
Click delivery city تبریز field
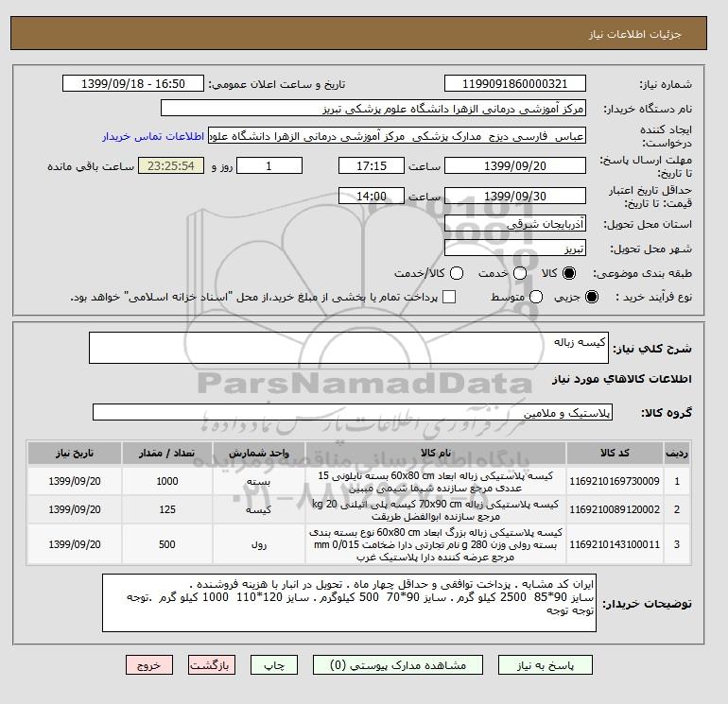click(x=515, y=249)
